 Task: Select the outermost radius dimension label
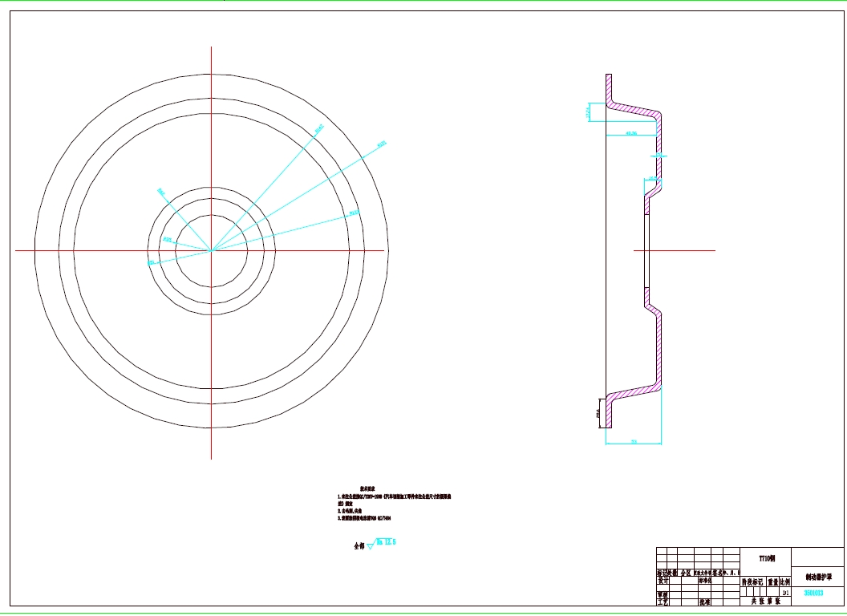[382, 144]
